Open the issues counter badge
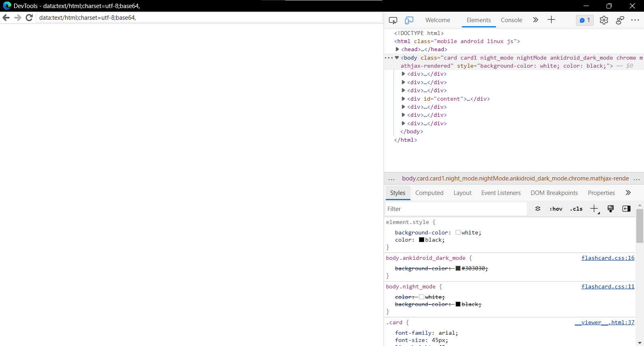 click(x=585, y=20)
